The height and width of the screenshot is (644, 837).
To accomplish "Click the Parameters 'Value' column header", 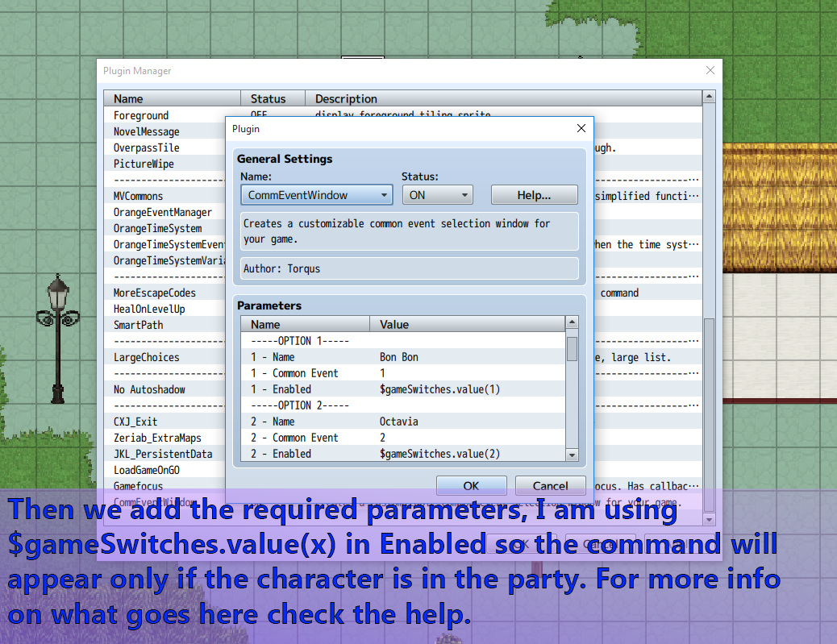I will [467, 324].
